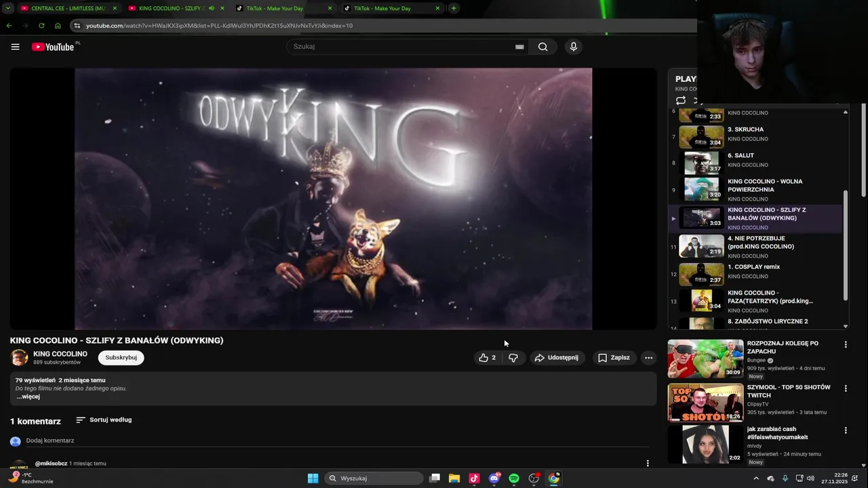The width and height of the screenshot is (868, 488).
Task: Play playlist item 3. SKRUCHA
Action: pyautogui.click(x=756, y=134)
